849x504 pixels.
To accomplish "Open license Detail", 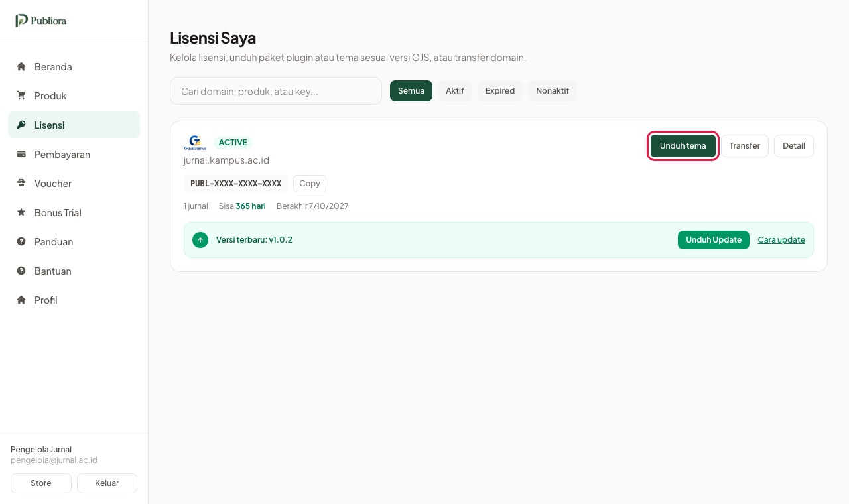I will tap(794, 146).
